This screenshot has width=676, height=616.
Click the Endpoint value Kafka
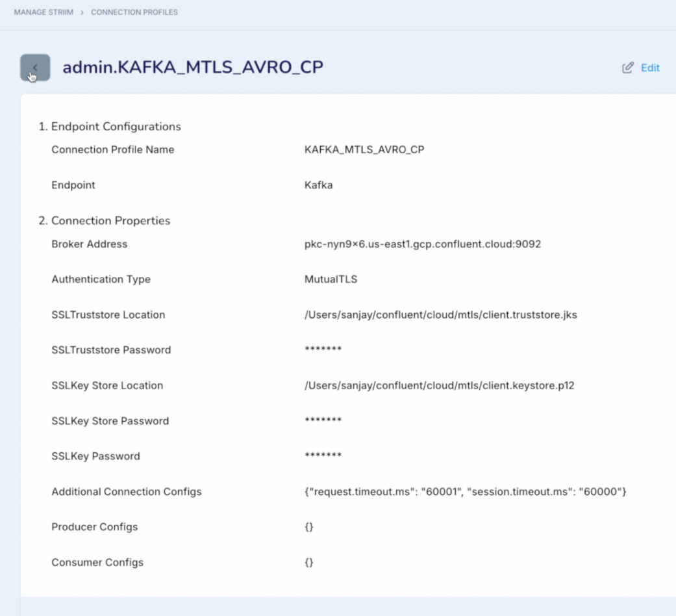318,185
